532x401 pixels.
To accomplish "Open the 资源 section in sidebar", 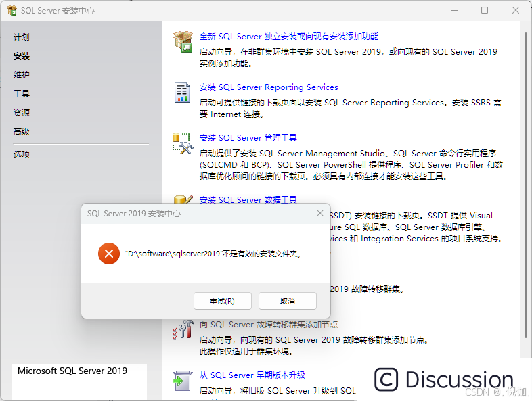I will tap(22, 112).
